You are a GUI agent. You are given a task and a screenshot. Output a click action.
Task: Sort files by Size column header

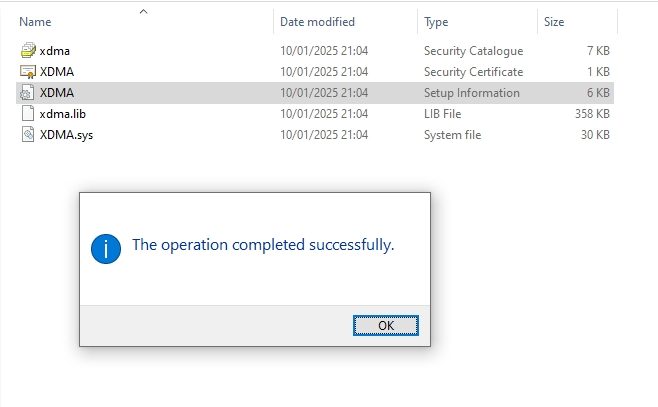coord(554,22)
